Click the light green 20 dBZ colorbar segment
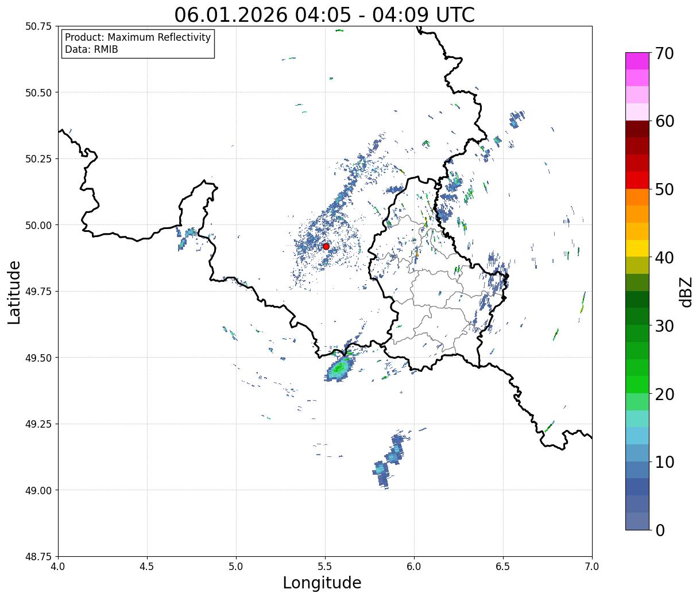 click(x=637, y=402)
